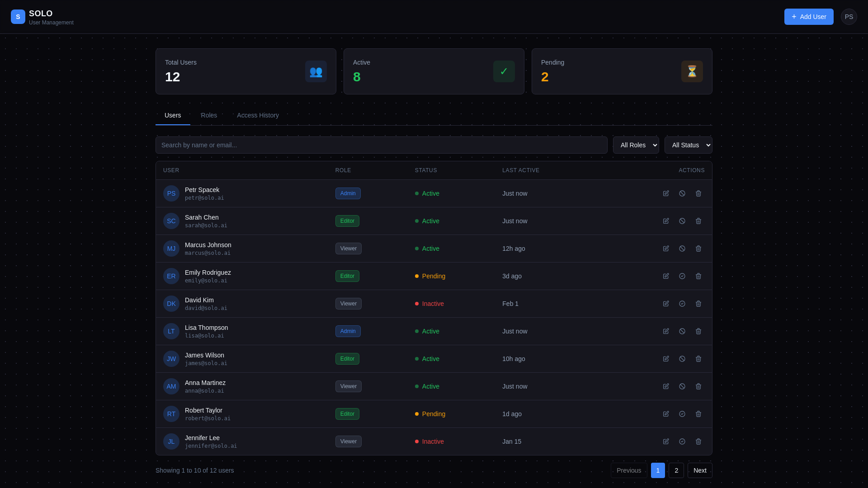868x488 pixels.
Task: Delete the Jennifer Lee user
Action: pos(698,441)
